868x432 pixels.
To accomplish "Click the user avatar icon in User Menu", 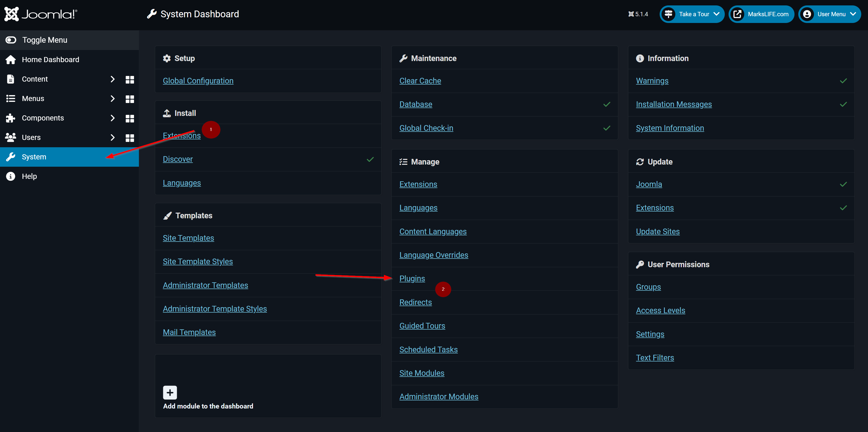I will click(x=807, y=14).
